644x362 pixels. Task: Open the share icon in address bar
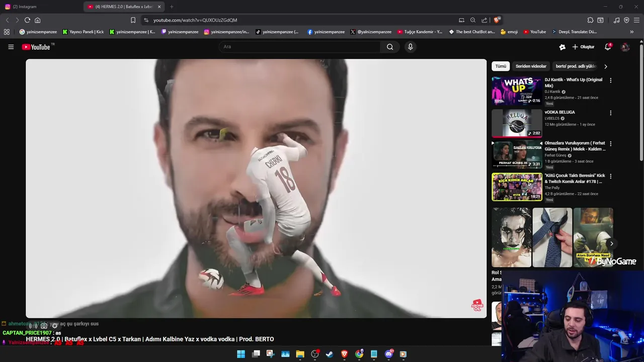click(484, 20)
